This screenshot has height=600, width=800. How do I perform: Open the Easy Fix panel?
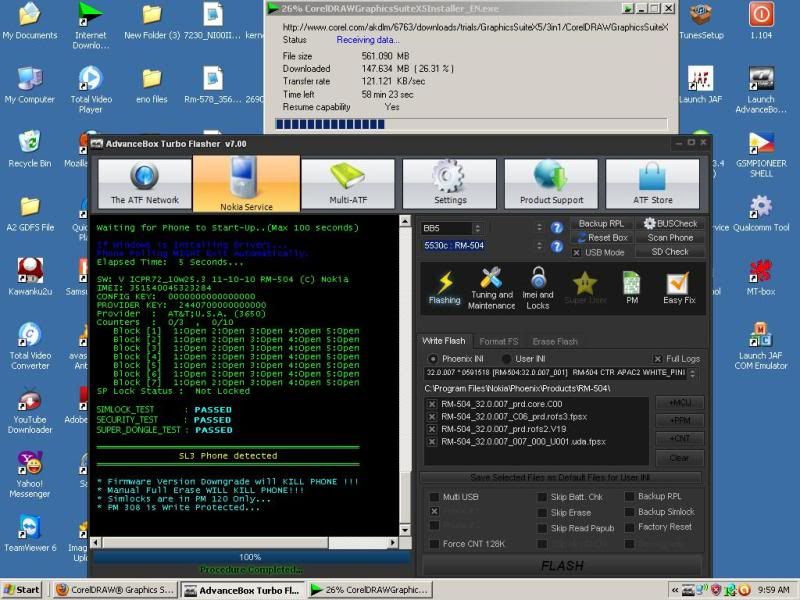[679, 288]
